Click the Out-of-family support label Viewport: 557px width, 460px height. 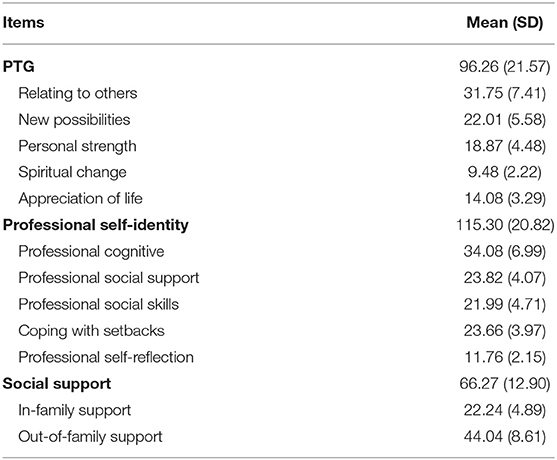coord(90,437)
